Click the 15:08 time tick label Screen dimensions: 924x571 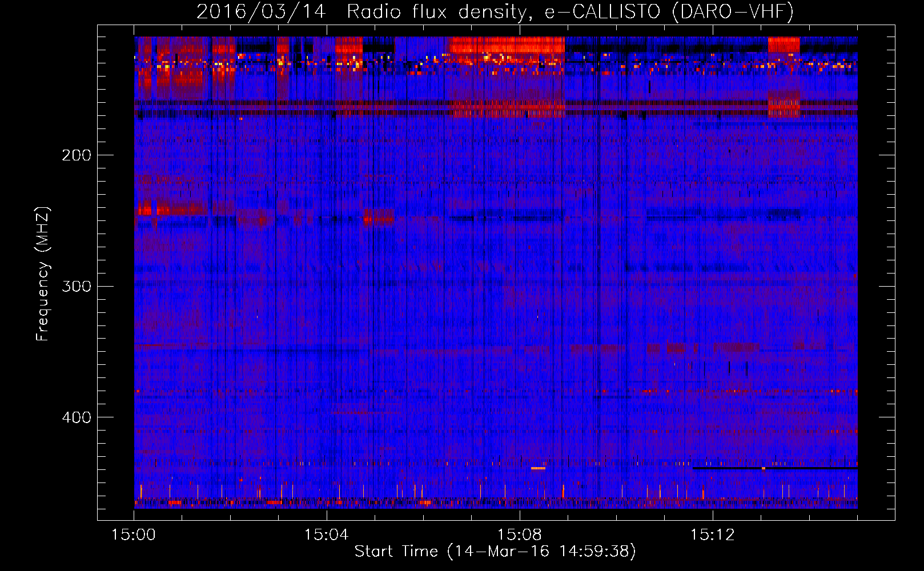(x=520, y=535)
